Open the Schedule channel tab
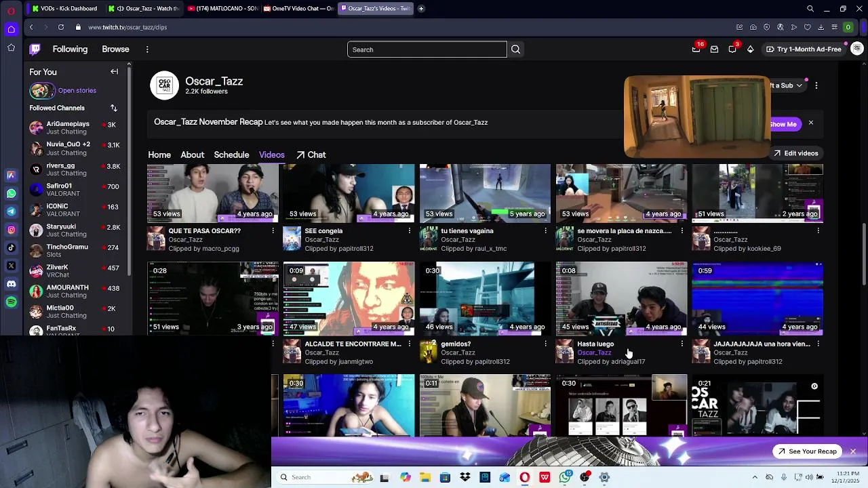This screenshot has height=488, width=868. pos(231,155)
